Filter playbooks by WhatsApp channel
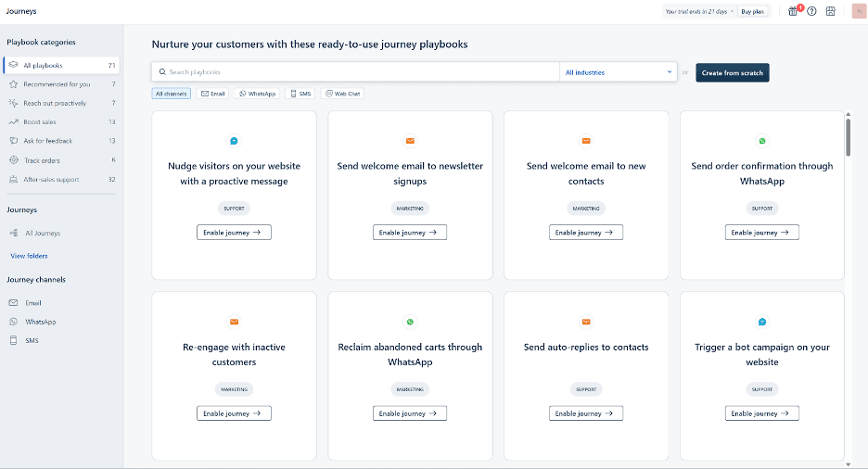The height and width of the screenshot is (469, 868). pyautogui.click(x=258, y=94)
